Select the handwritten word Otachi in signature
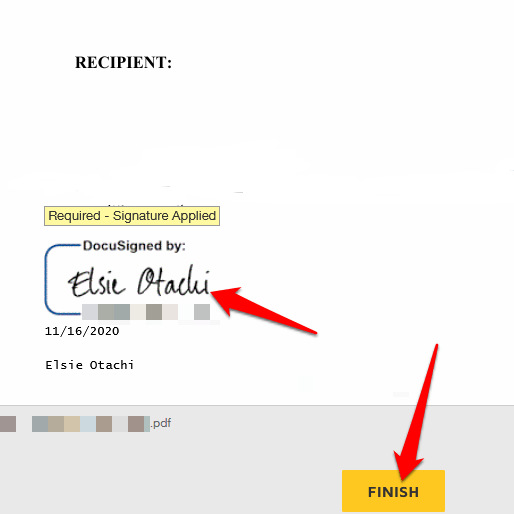 tap(174, 281)
